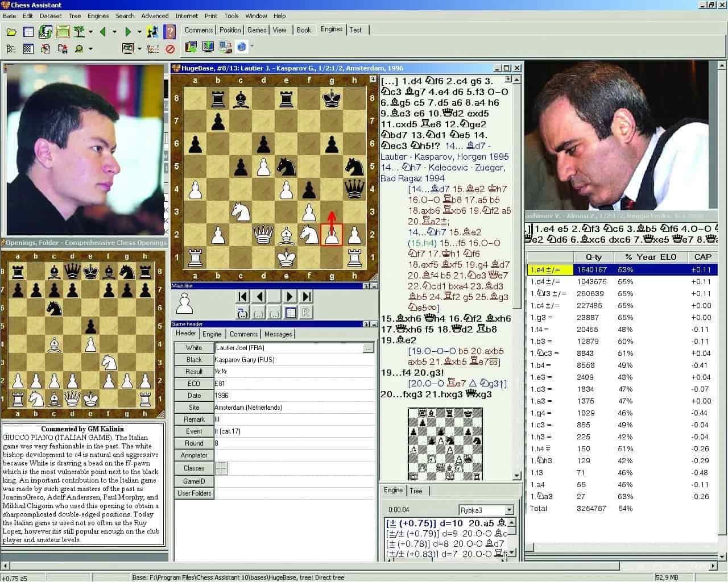Expand dropdown arrow next to green back arrow
This screenshot has width=728, height=582.
(114, 32)
